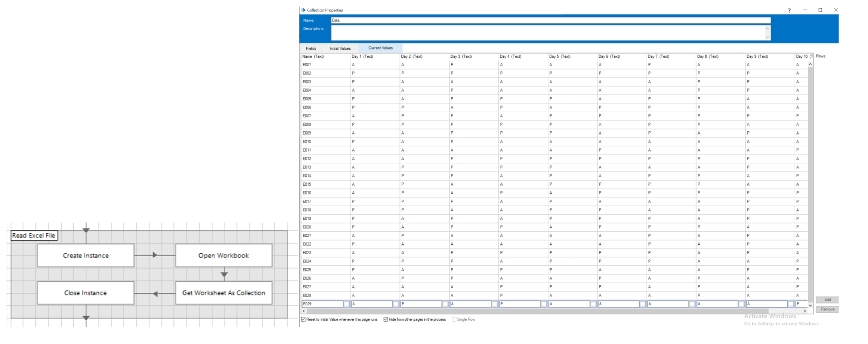Select the Create Instance stage
This screenshot has height=344, width=868.
[86, 256]
